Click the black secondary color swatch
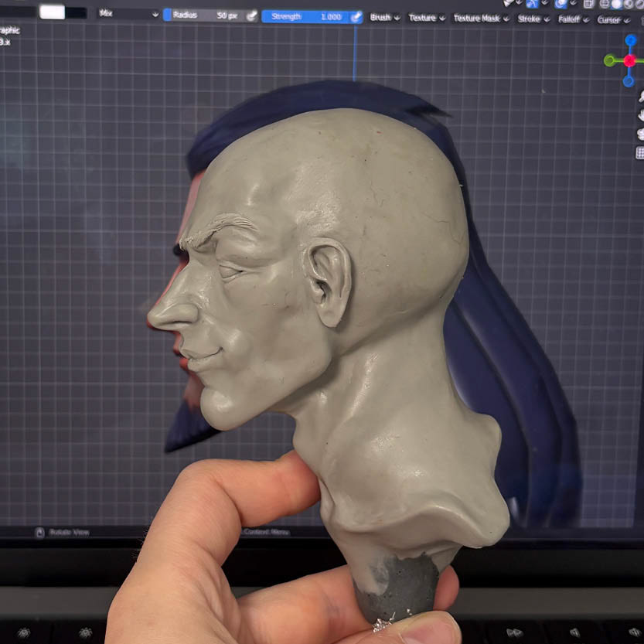This screenshot has width=644, height=644. (x=77, y=12)
